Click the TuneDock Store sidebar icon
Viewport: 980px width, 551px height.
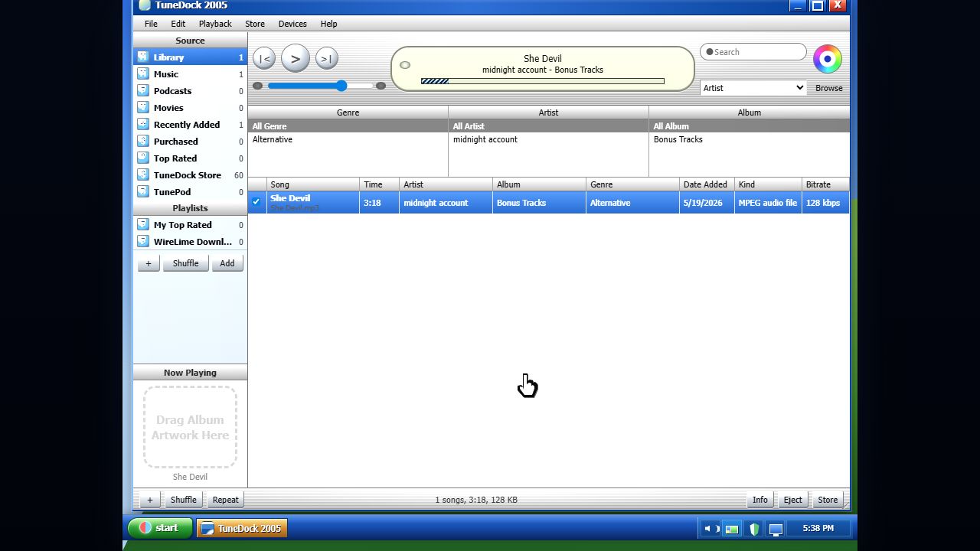point(142,175)
